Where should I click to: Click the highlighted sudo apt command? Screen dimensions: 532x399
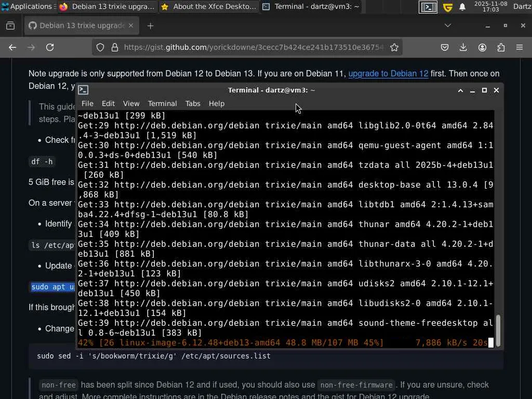(x=53, y=287)
